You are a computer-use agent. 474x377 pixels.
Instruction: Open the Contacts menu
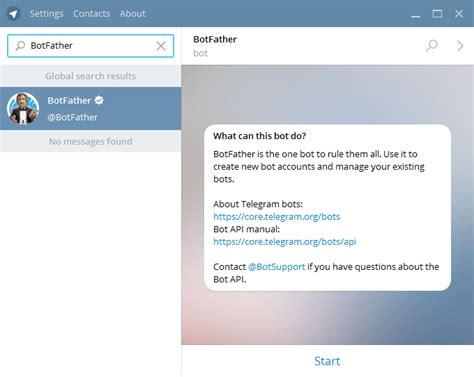click(x=91, y=14)
